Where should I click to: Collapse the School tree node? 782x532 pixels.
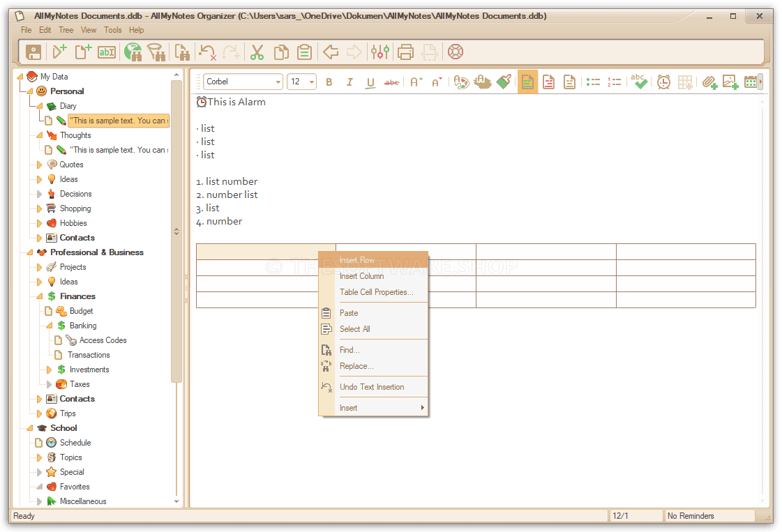(29, 428)
